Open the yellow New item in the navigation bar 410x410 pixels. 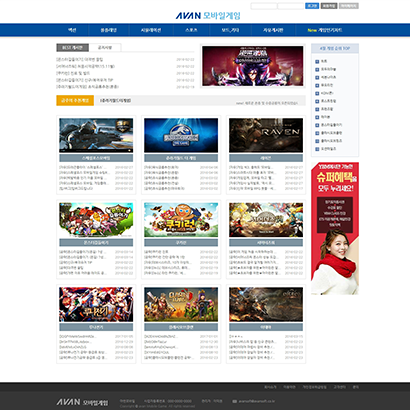point(325,30)
